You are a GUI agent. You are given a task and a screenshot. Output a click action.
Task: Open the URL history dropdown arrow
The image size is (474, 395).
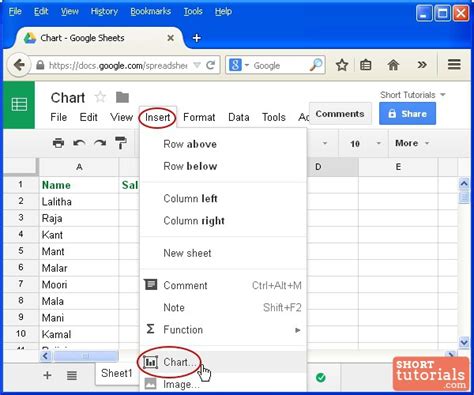tap(197, 65)
